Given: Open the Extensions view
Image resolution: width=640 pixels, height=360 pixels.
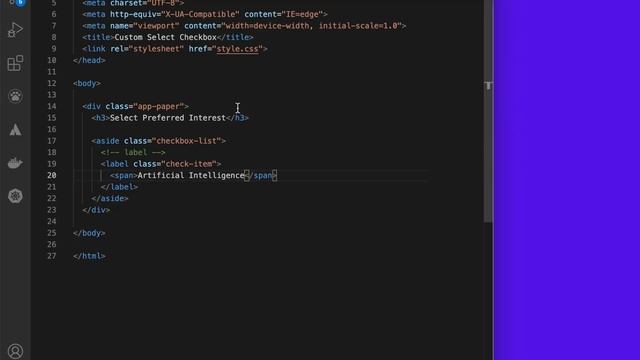Looking at the screenshot, I should pyautogui.click(x=15, y=63).
